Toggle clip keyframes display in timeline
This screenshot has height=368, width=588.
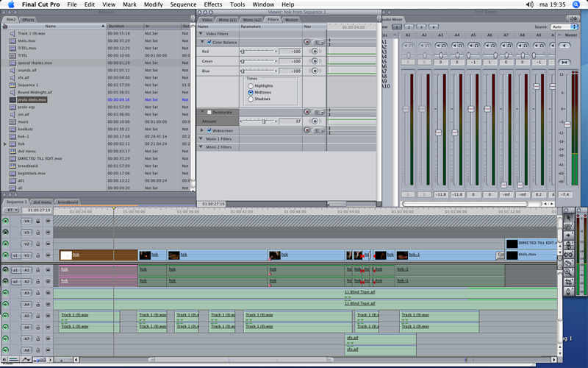(x=14, y=359)
